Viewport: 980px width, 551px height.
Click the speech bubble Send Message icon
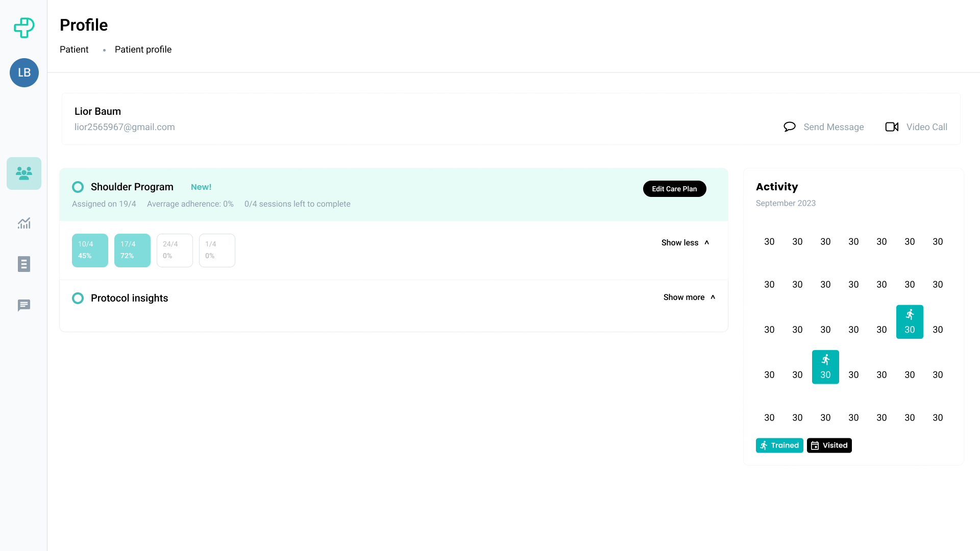point(789,127)
